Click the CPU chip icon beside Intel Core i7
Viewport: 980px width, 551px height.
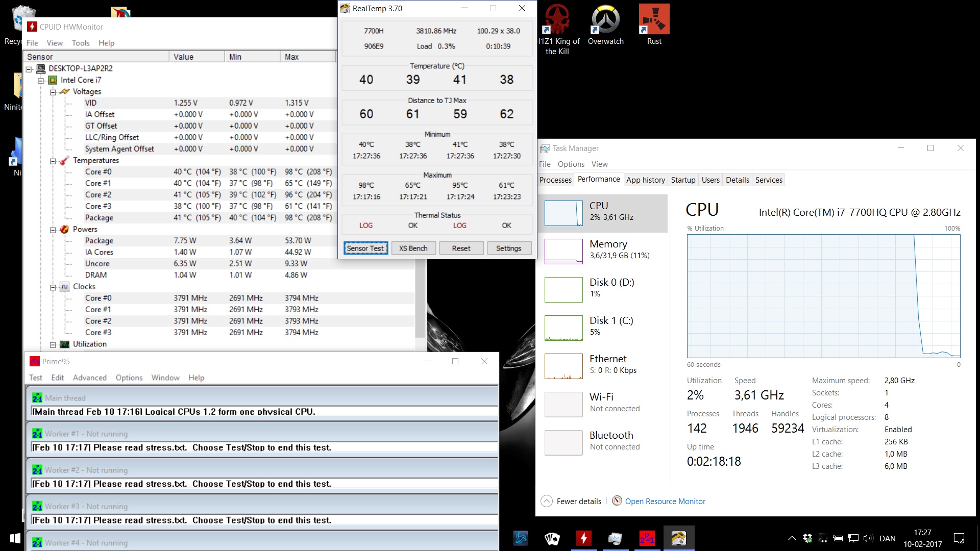pos(53,80)
